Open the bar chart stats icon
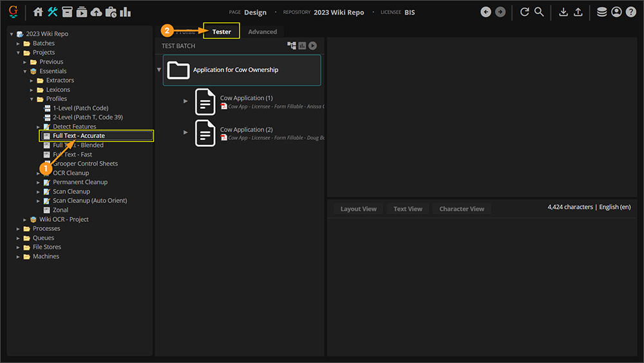Screen dimensions: 644x363 [125, 12]
